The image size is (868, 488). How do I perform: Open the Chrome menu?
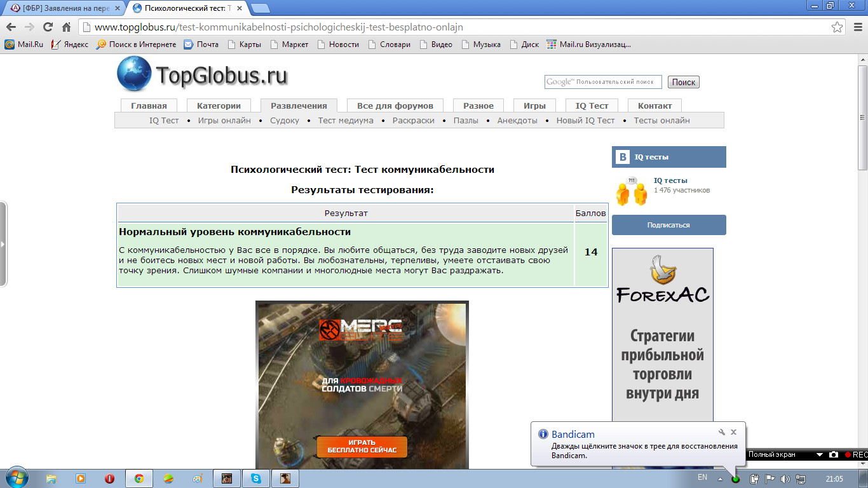click(x=857, y=27)
